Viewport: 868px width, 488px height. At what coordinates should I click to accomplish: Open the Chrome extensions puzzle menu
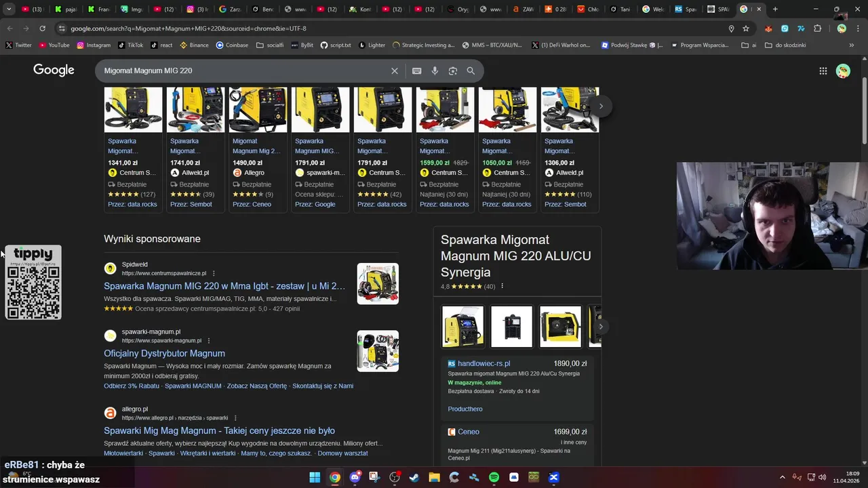point(817,28)
